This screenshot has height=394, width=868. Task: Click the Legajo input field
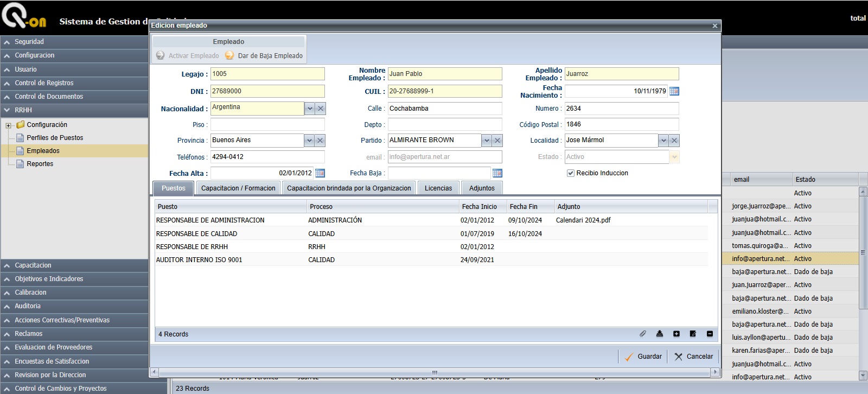coord(267,74)
